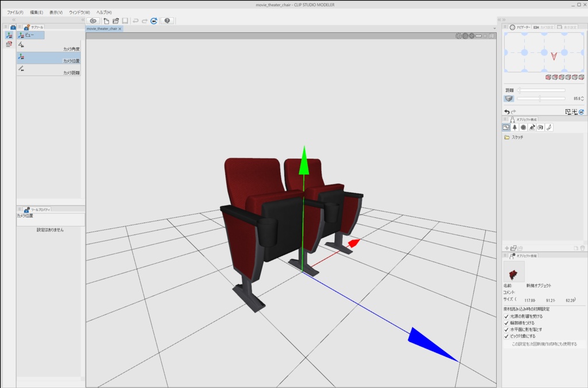
Task: Click the perspective slider showing 85.6
Action: pyautogui.click(x=541, y=98)
